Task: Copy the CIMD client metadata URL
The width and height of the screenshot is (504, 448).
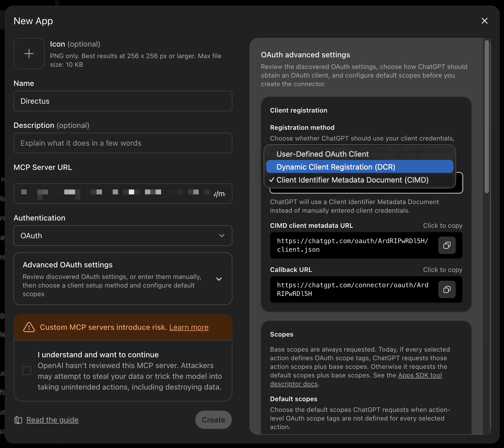Action: (447, 245)
